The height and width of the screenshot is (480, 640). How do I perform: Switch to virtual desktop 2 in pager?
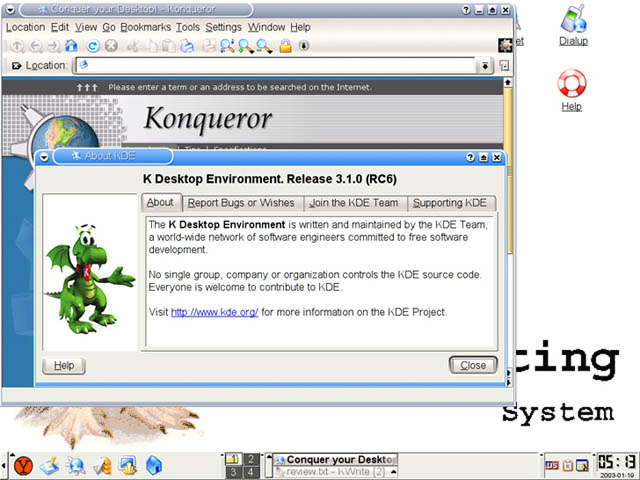tap(251, 459)
